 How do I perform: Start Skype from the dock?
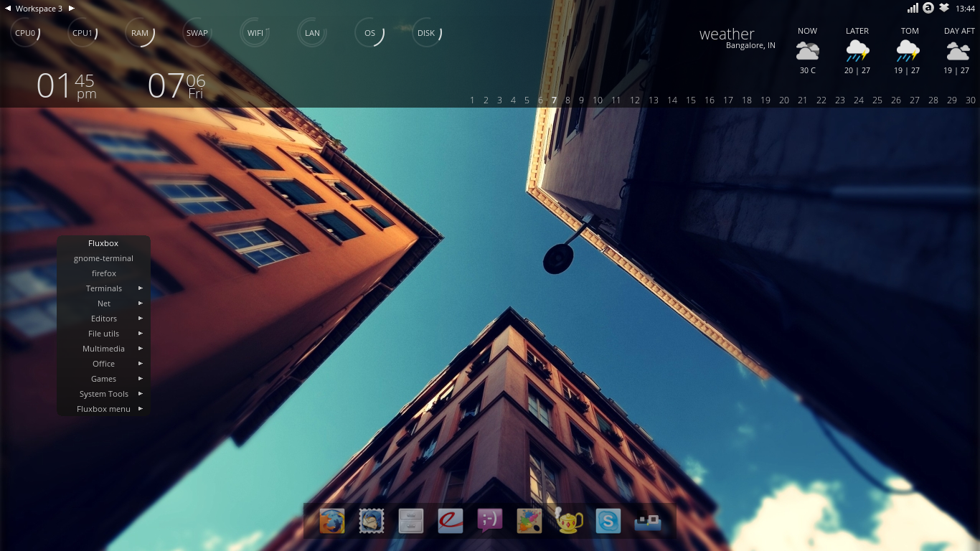click(608, 522)
